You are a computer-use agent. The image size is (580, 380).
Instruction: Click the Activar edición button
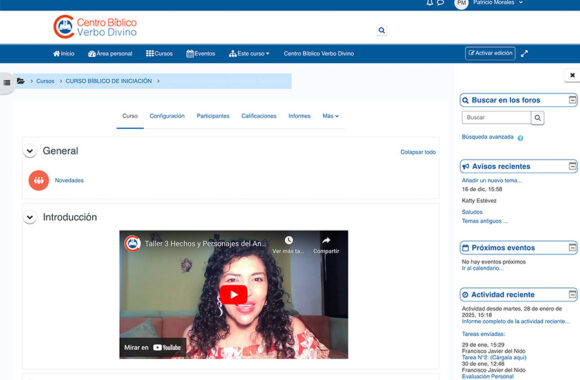490,53
